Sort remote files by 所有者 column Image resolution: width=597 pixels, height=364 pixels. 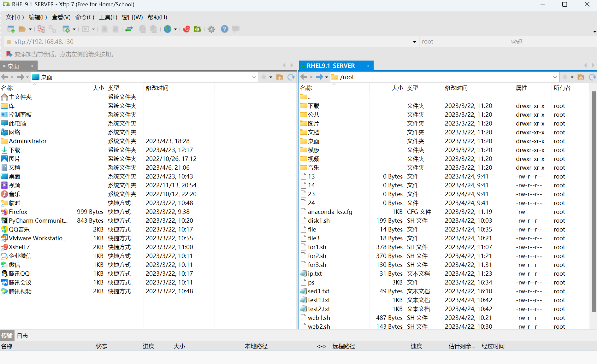(x=570, y=88)
